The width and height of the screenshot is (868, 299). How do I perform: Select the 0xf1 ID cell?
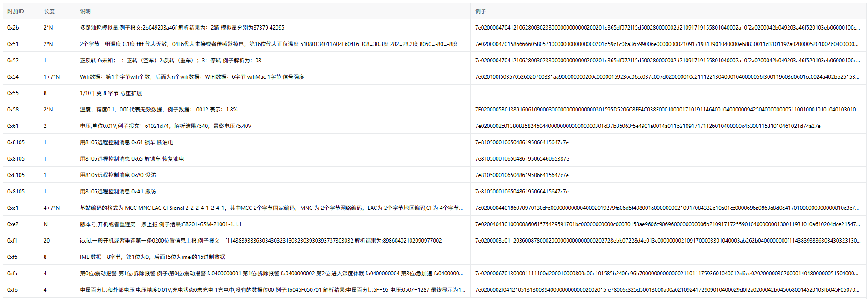[12, 241]
